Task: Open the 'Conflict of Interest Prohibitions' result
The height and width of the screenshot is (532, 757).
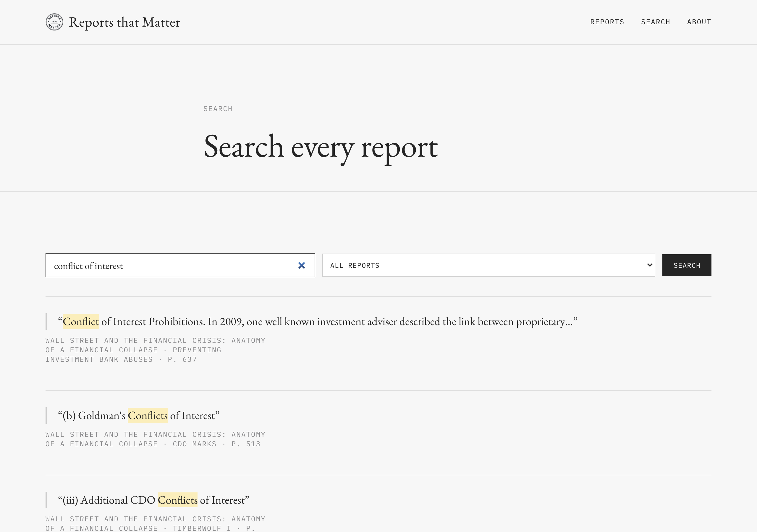Action: pos(318,322)
